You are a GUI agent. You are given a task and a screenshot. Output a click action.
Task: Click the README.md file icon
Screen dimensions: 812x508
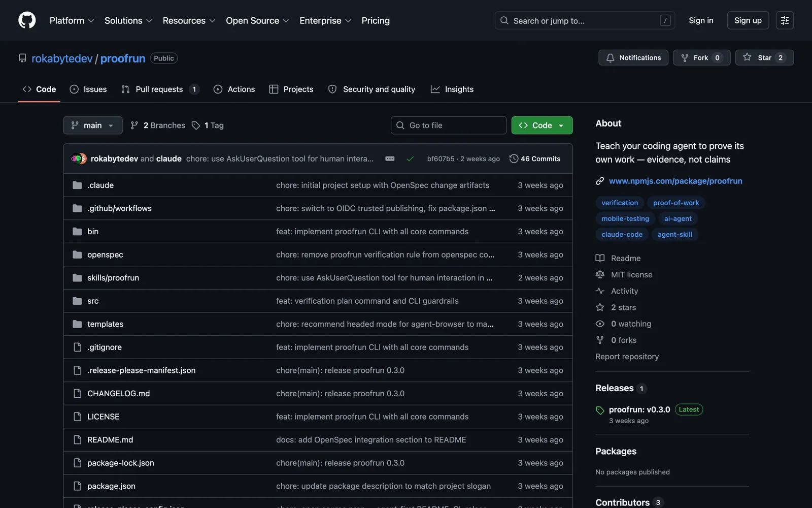tap(77, 440)
